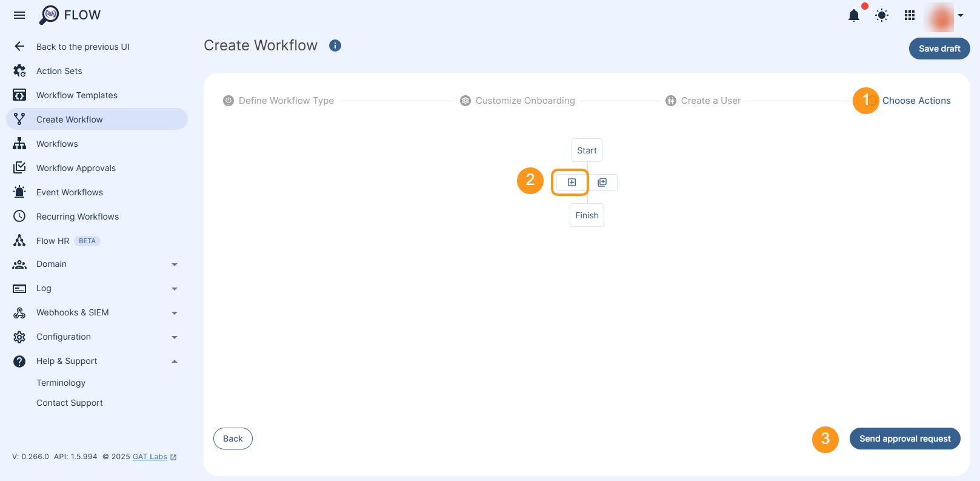Screen dimensions: 980x481
Task: Click the Start node
Action: [587, 150]
